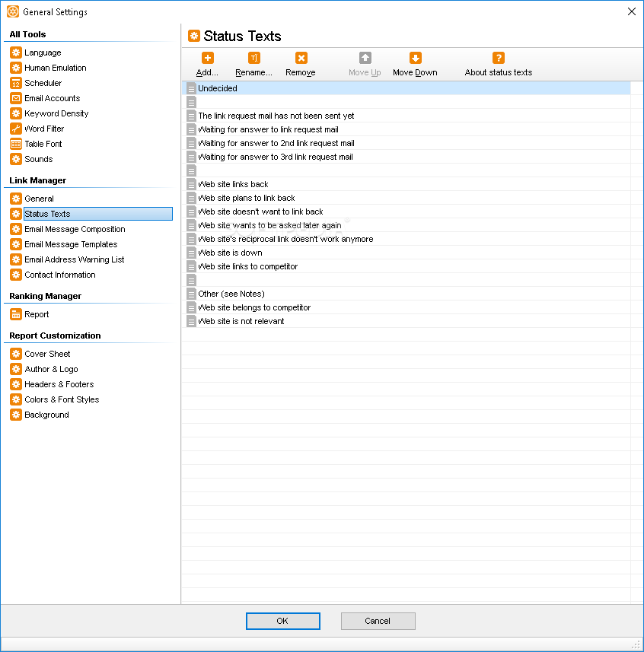Click the icon next to Undecided row
Image resolution: width=644 pixels, height=652 pixels.
click(x=191, y=88)
